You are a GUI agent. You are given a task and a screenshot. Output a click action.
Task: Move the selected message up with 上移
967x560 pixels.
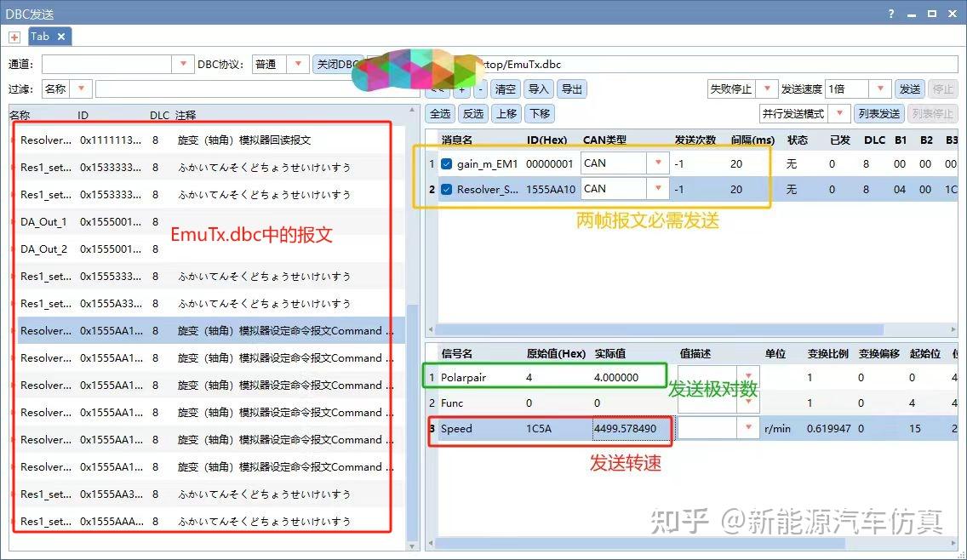click(506, 113)
